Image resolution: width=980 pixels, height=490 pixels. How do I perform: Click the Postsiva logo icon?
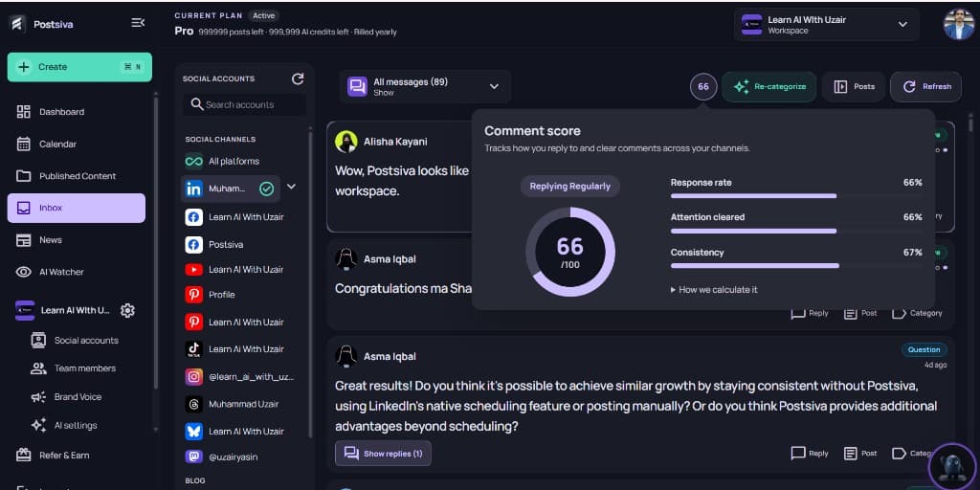(17, 24)
